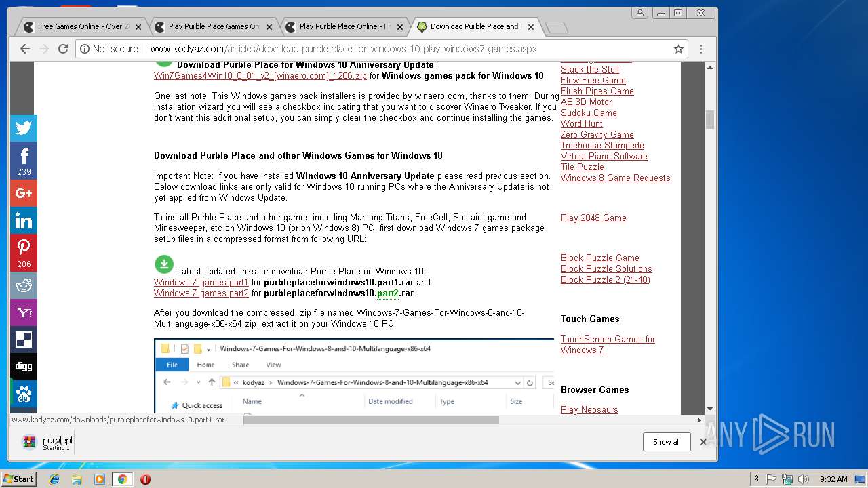Click vertical scrollbar down arrow

(x=710, y=409)
